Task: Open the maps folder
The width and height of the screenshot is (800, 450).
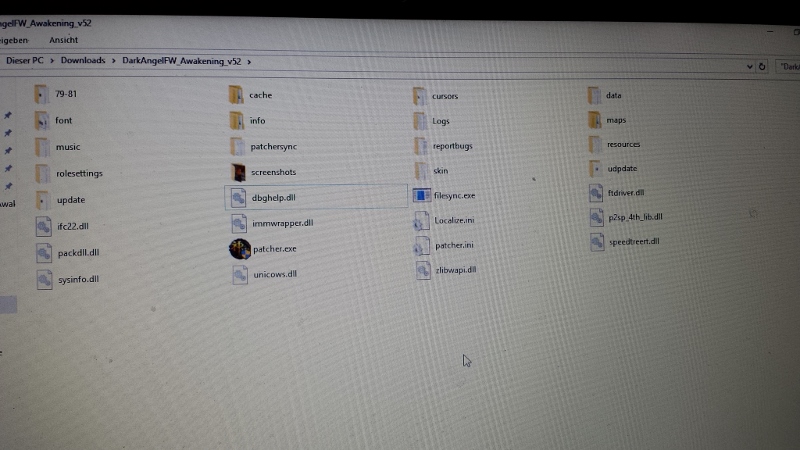Action: click(x=614, y=121)
